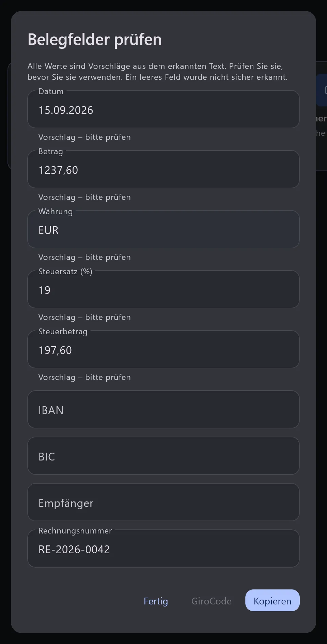
Task: Click the helper hint below Datum
Action: coord(84,137)
